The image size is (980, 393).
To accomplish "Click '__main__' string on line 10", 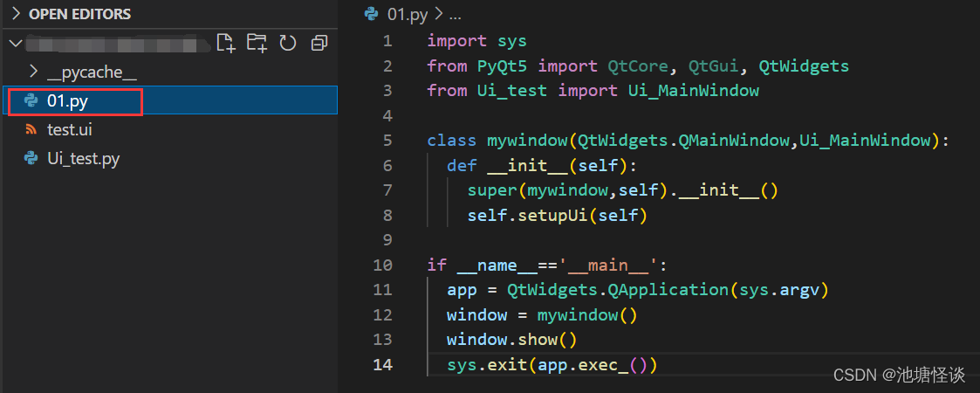I will 609,265.
